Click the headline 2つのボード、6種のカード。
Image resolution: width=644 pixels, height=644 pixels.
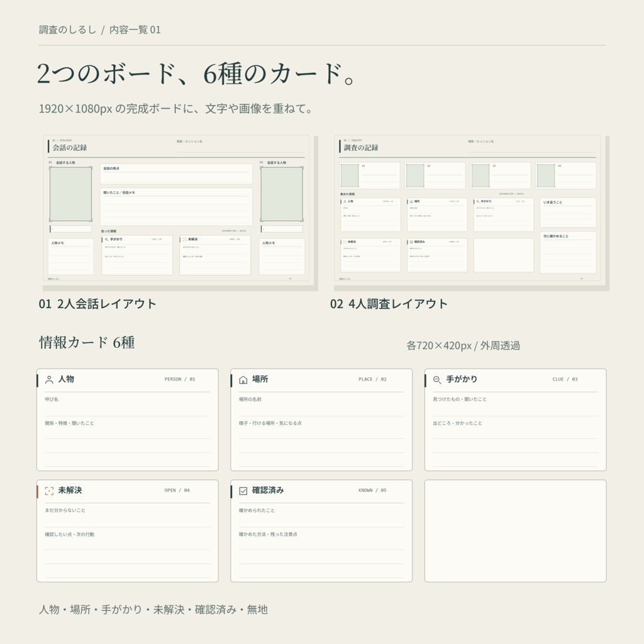click(x=196, y=74)
